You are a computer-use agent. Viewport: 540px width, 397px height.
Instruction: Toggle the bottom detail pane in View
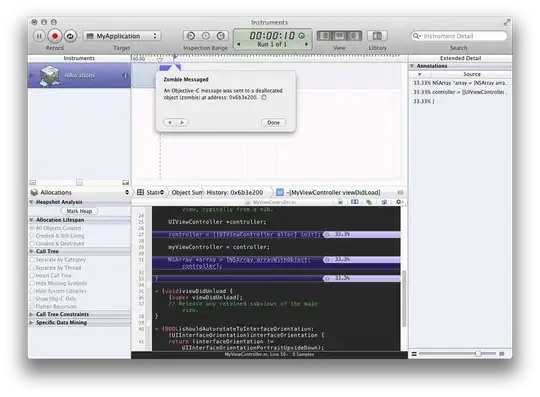point(339,35)
